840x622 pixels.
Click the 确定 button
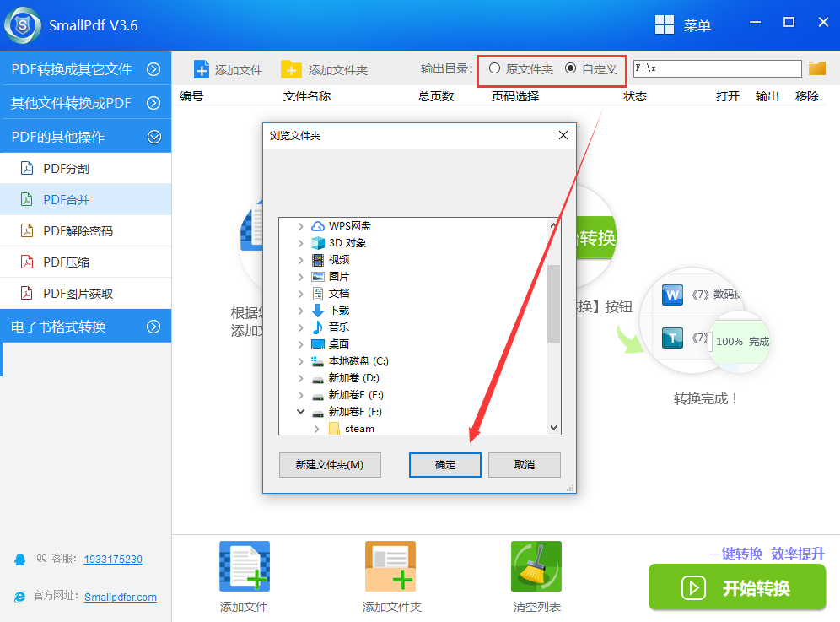(x=445, y=465)
